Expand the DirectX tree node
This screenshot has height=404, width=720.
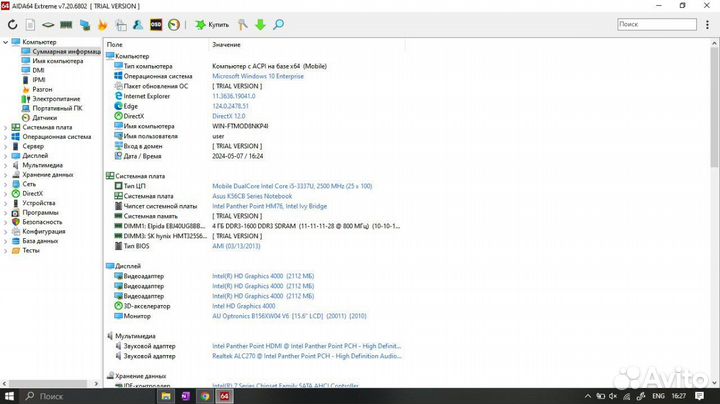(x=6, y=194)
